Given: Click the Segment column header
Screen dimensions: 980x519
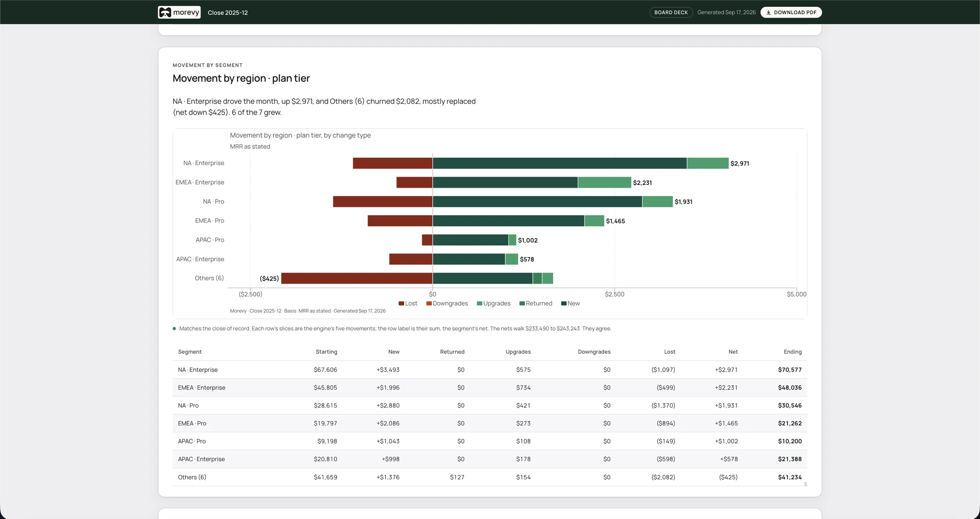Looking at the screenshot, I should point(190,352).
